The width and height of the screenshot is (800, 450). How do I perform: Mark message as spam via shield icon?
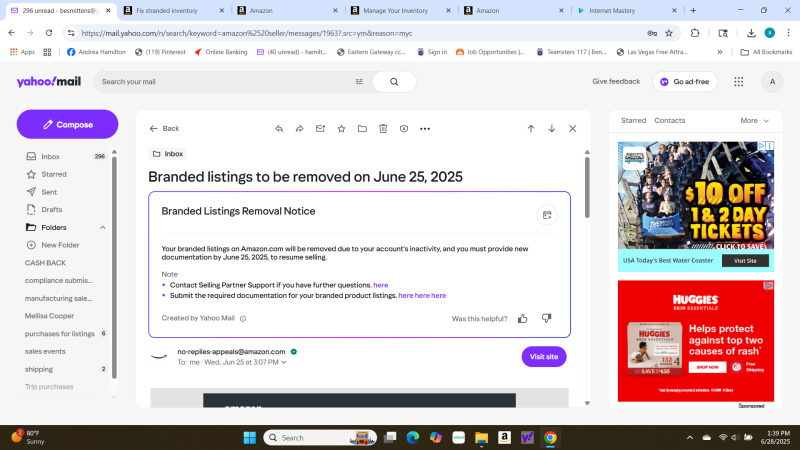coord(404,128)
